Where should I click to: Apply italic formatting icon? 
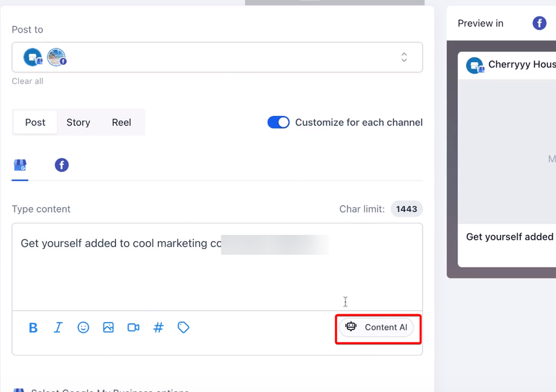tap(58, 327)
